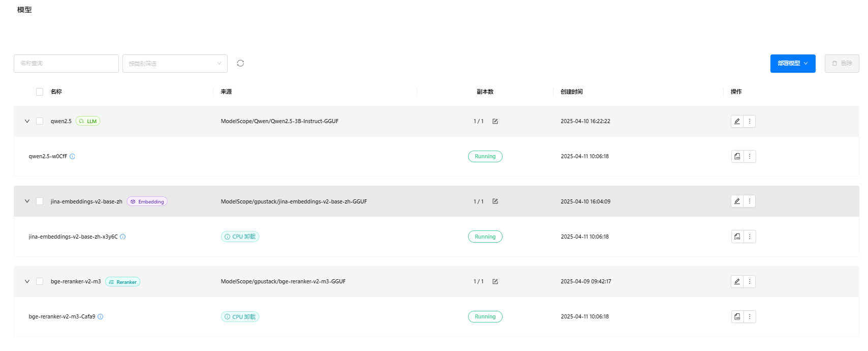This screenshot has height=351, width=868.
Task: Click info icon next to qwen2.5-w0CfF
Action: pos(72,156)
